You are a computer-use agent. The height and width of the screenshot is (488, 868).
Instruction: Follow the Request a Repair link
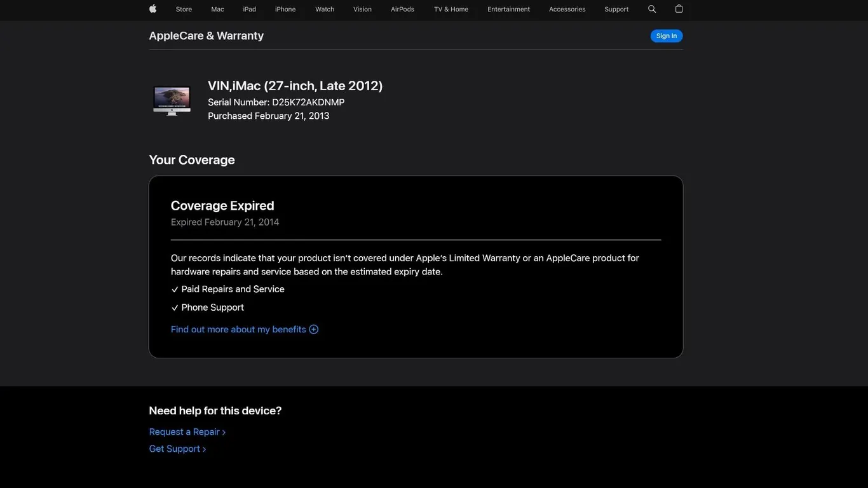tap(187, 432)
